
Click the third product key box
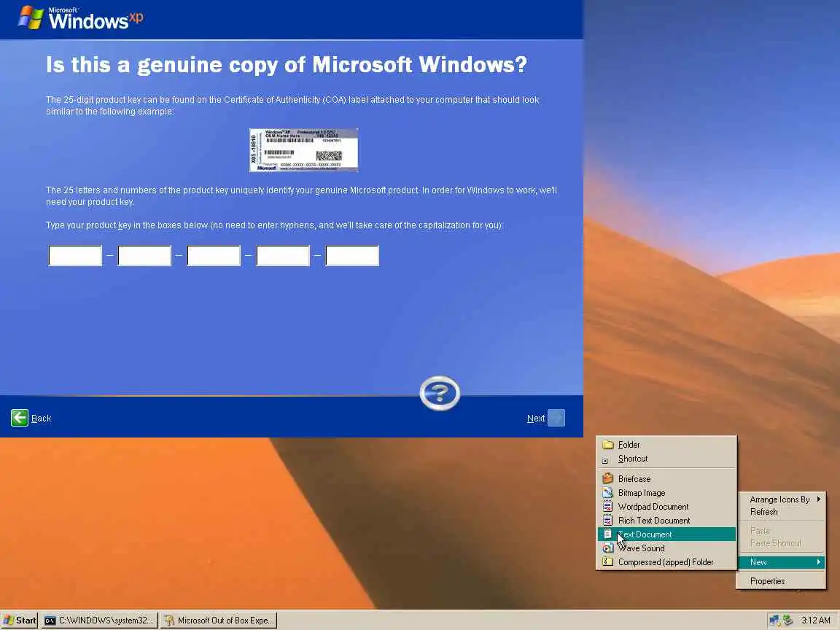[x=214, y=255]
